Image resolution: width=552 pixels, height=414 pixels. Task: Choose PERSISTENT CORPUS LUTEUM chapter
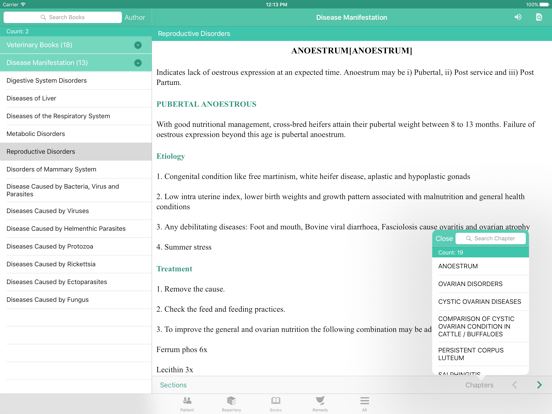(480, 354)
